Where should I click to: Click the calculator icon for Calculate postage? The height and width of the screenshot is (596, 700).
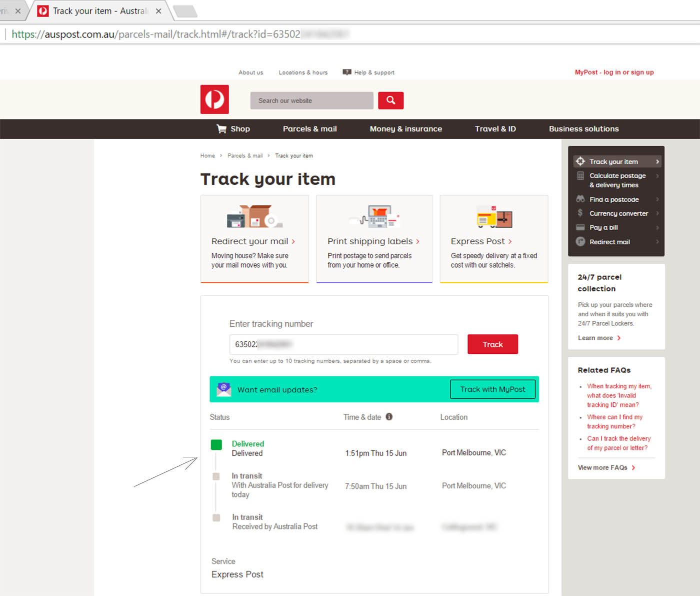pos(580,176)
